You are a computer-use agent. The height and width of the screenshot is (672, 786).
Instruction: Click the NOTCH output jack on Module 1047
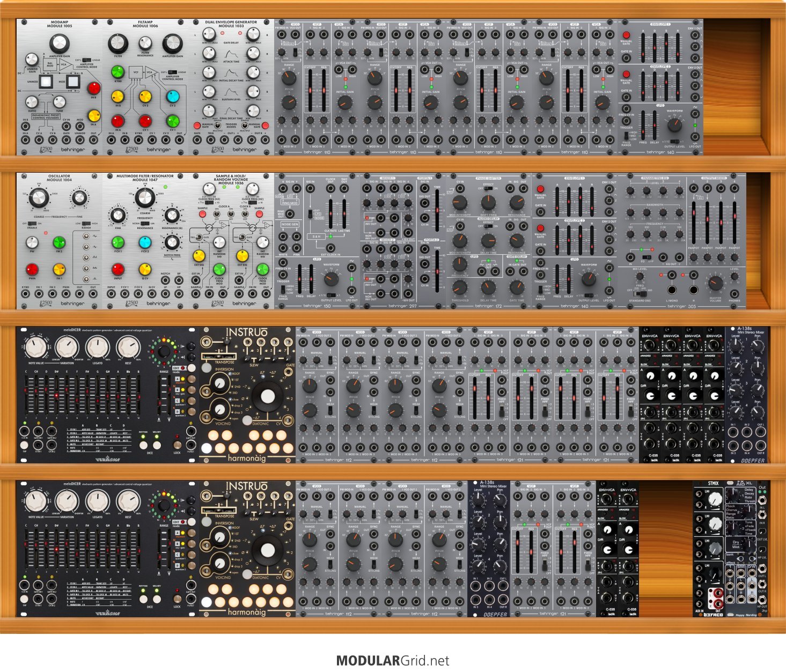coord(166,281)
